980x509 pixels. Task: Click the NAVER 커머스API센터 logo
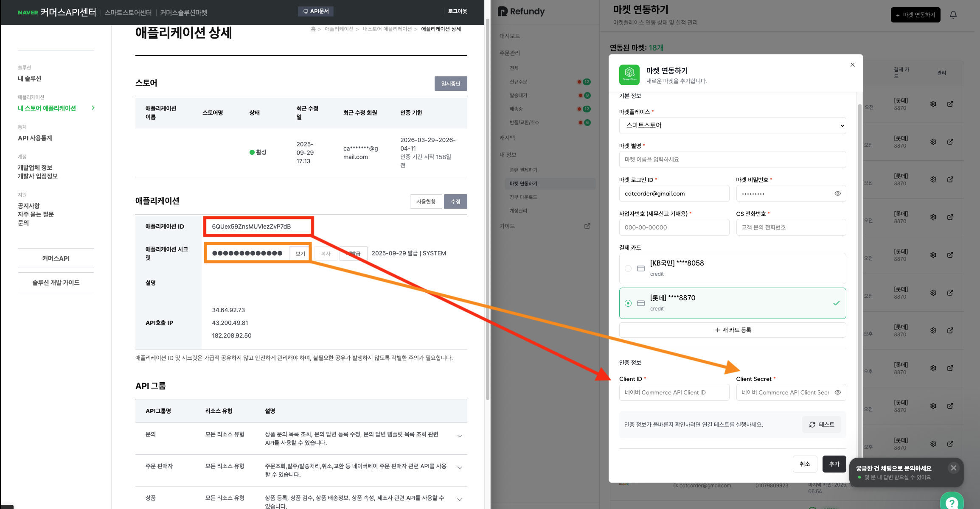click(57, 12)
